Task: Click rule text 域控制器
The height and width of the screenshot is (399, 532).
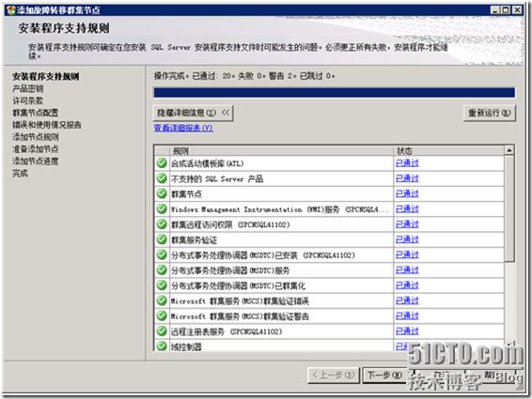Action: pyautogui.click(x=186, y=346)
